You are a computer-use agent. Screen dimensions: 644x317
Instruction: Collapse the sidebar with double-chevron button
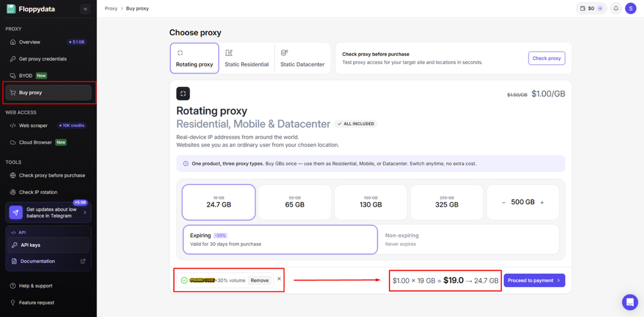86,9
